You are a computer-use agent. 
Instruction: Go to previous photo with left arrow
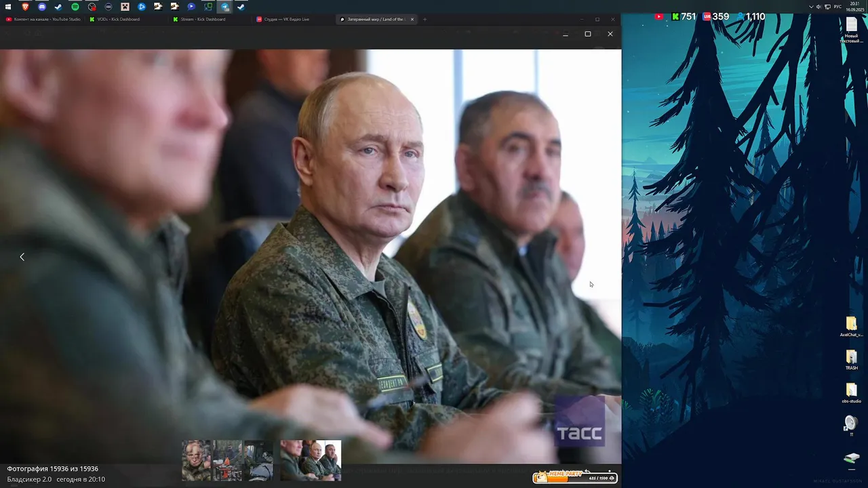point(22,257)
